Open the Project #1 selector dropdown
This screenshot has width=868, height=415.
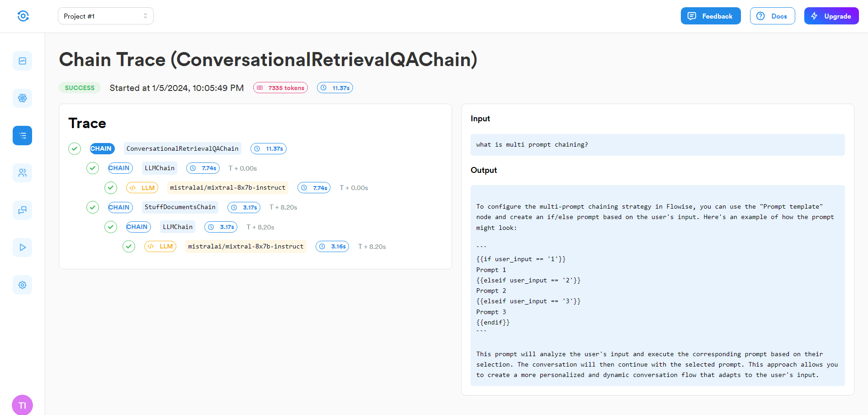(105, 15)
